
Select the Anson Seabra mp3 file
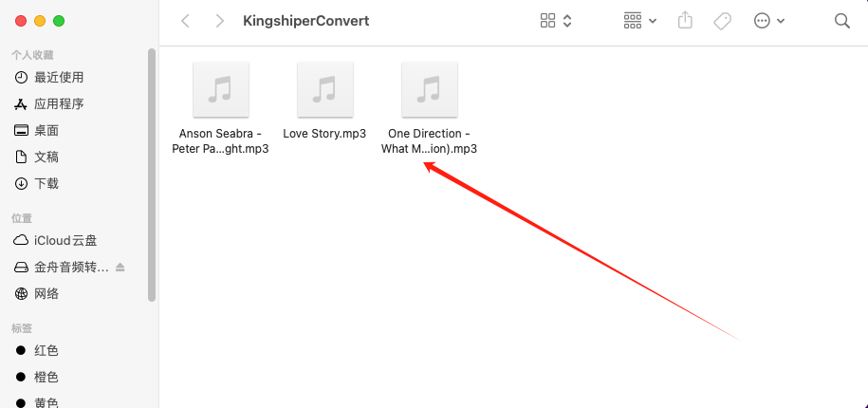[220, 108]
